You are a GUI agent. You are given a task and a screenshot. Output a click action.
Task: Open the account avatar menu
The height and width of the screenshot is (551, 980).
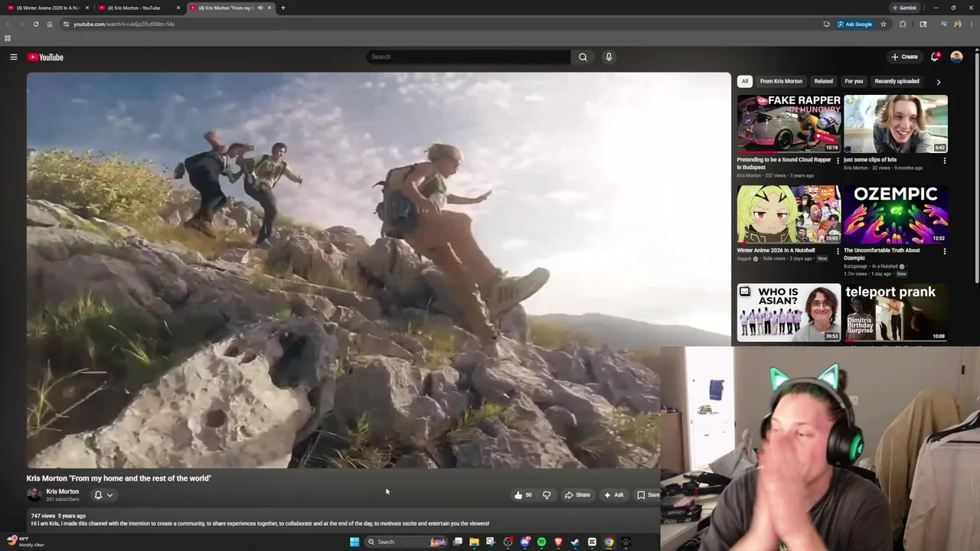tap(956, 57)
